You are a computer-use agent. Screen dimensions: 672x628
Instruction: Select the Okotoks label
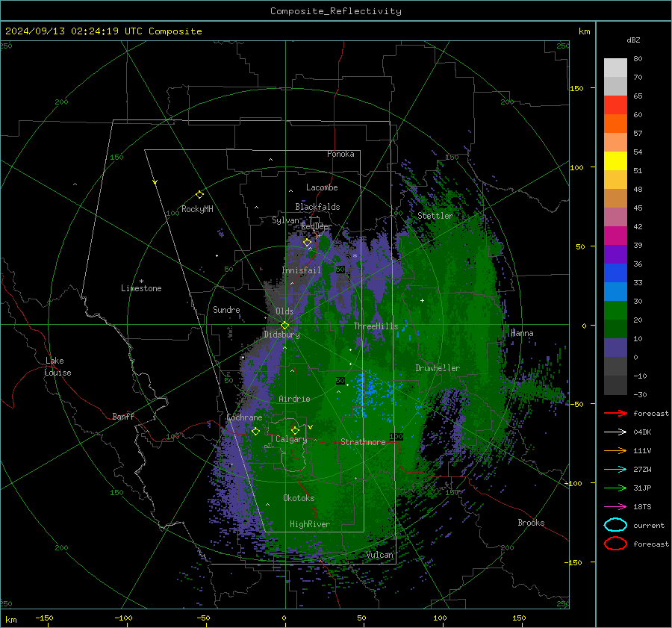(x=299, y=498)
